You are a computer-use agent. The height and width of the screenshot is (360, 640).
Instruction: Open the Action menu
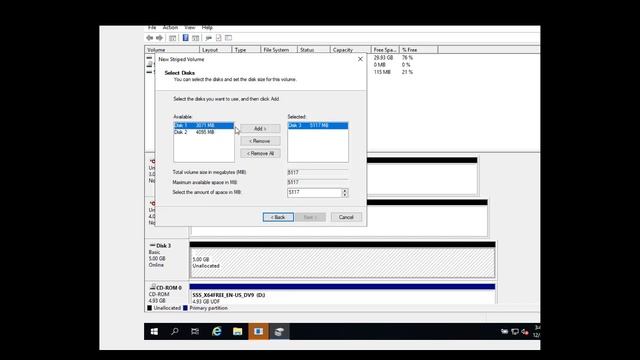[170, 28]
